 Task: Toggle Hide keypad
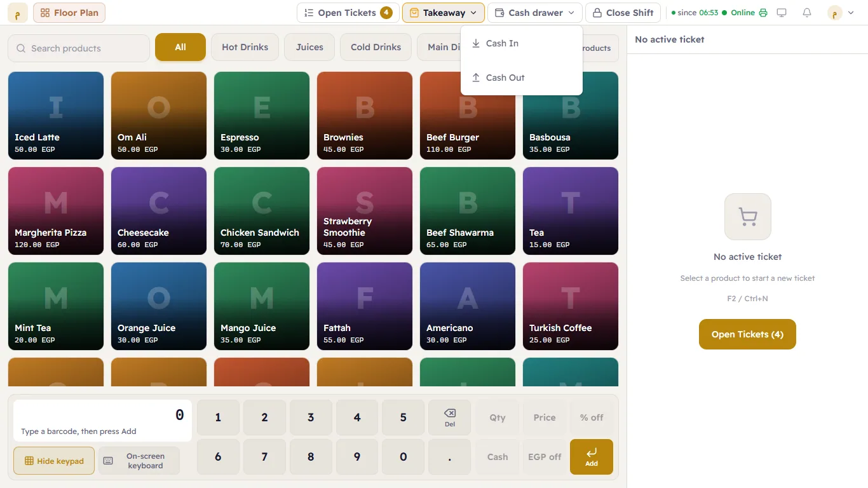point(54,461)
